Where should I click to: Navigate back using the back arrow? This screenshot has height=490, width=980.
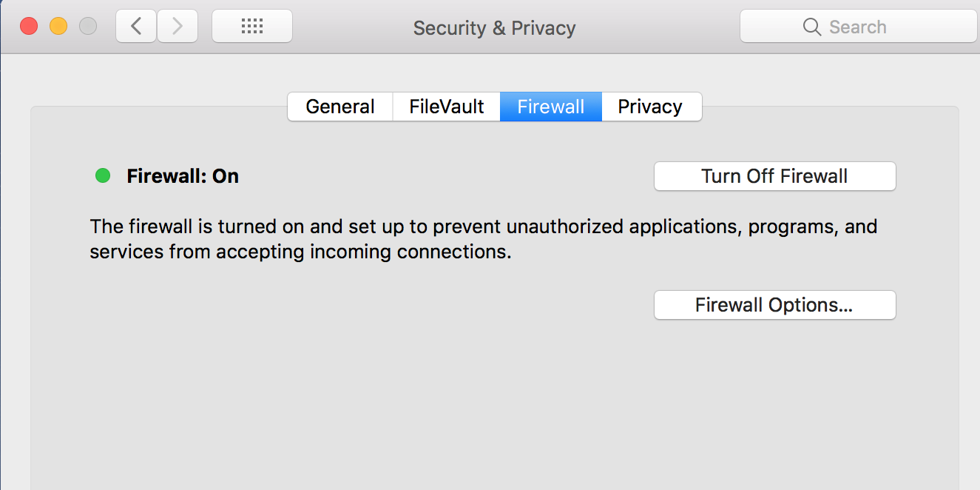(136, 25)
